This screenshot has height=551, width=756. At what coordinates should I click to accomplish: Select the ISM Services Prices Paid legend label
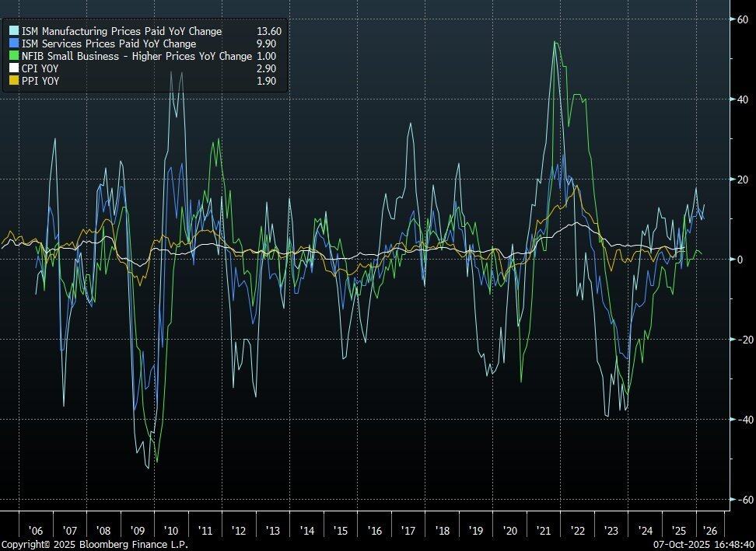pos(108,44)
